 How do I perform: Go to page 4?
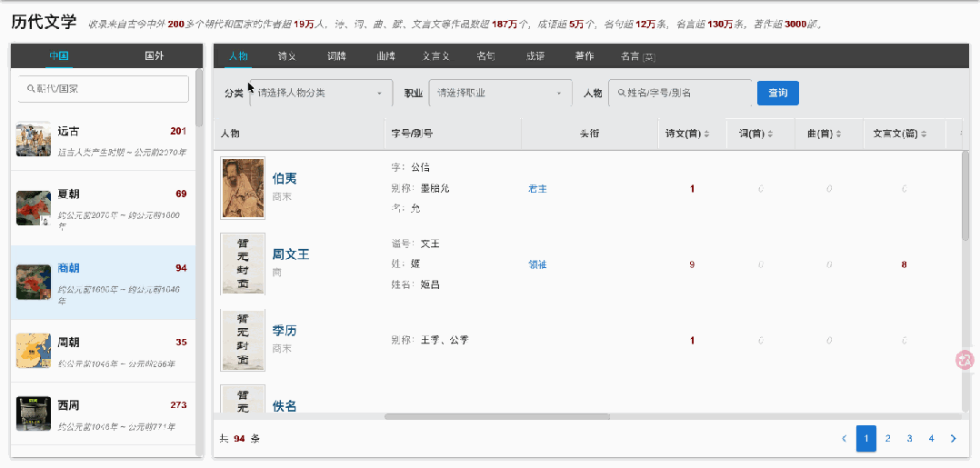pyautogui.click(x=931, y=439)
